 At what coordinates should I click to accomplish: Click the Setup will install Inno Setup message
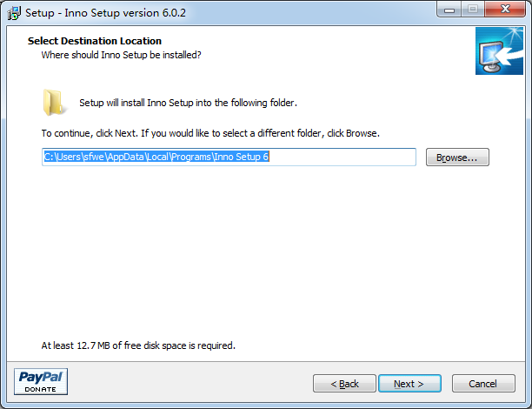(188, 103)
